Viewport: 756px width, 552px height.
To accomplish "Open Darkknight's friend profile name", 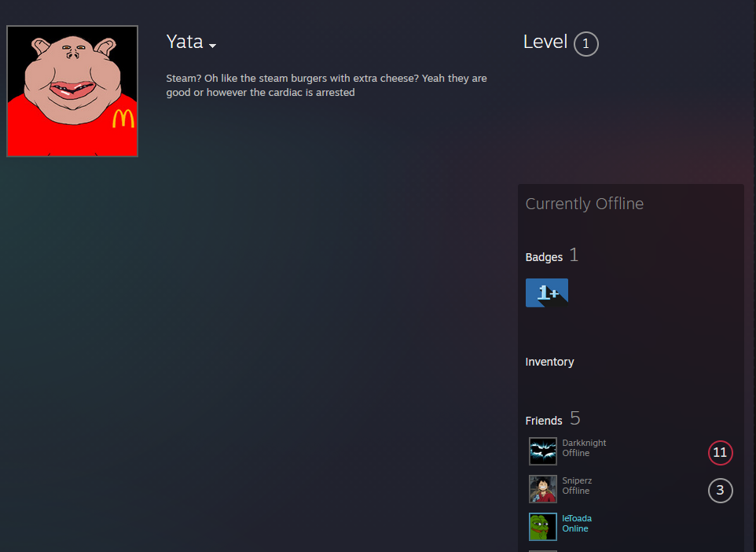I will click(x=584, y=443).
